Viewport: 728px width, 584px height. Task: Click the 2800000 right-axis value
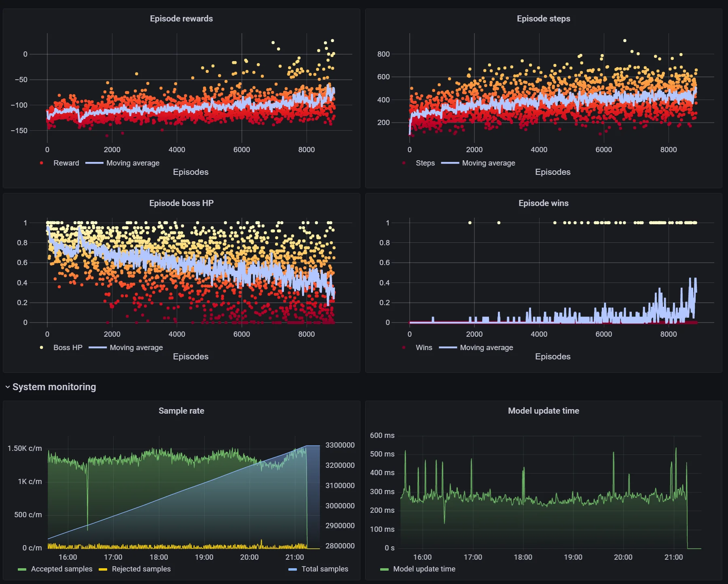[x=340, y=546]
